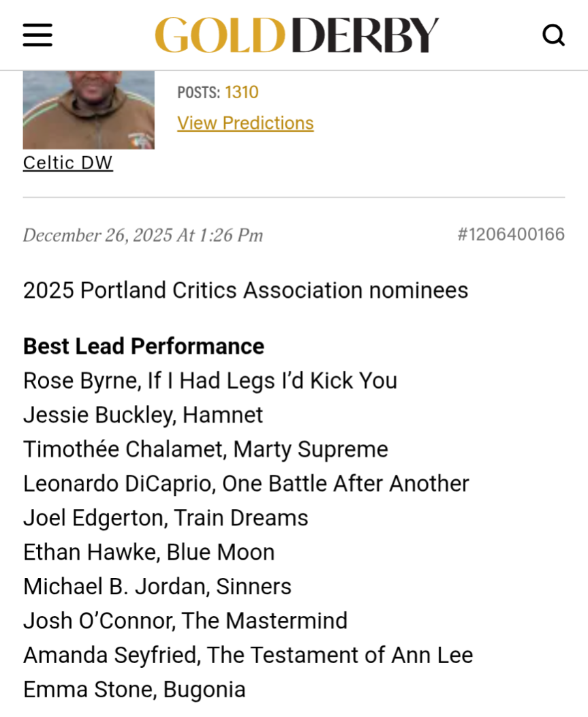
Task: Click the Jessie Buckley, Hamnet line
Action: pyautogui.click(x=143, y=415)
